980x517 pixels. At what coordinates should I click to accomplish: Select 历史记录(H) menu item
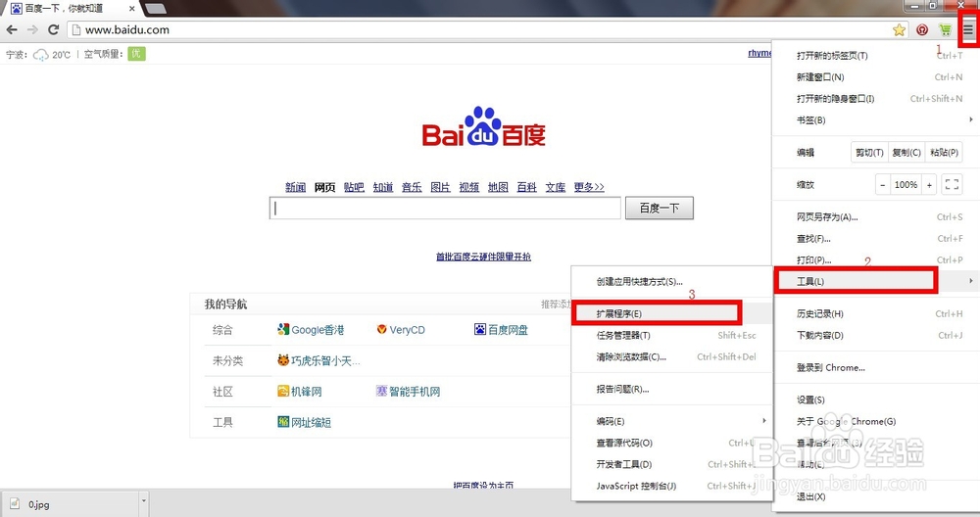coord(875,314)
